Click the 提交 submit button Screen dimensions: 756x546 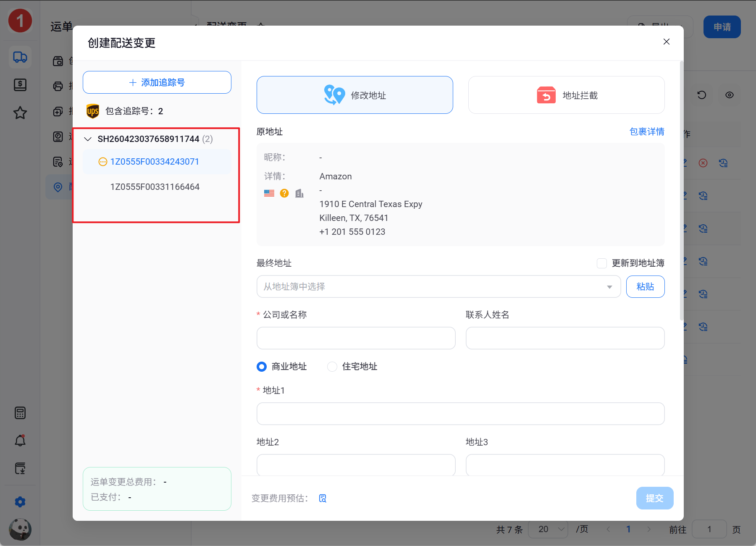pos(655,498)
